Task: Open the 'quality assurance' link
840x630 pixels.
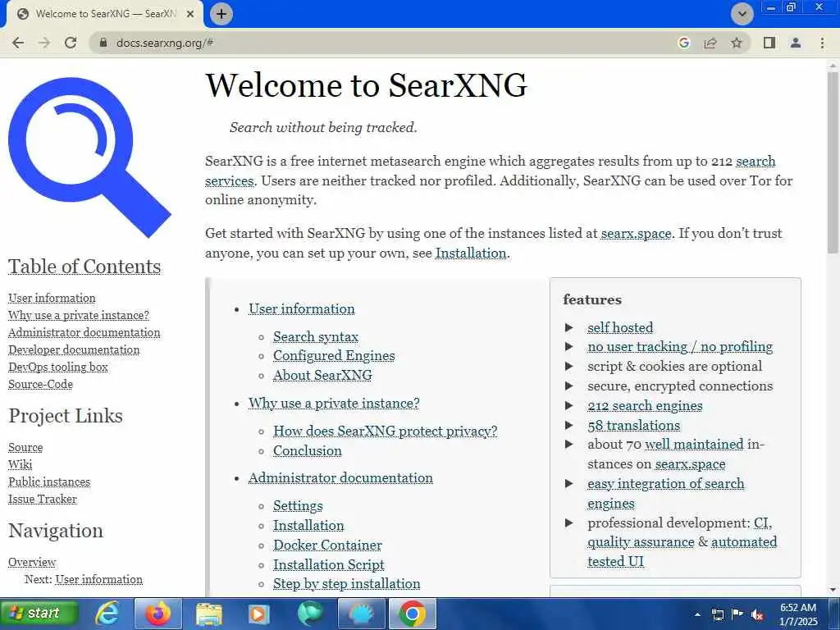Action: tap(641, 542)
